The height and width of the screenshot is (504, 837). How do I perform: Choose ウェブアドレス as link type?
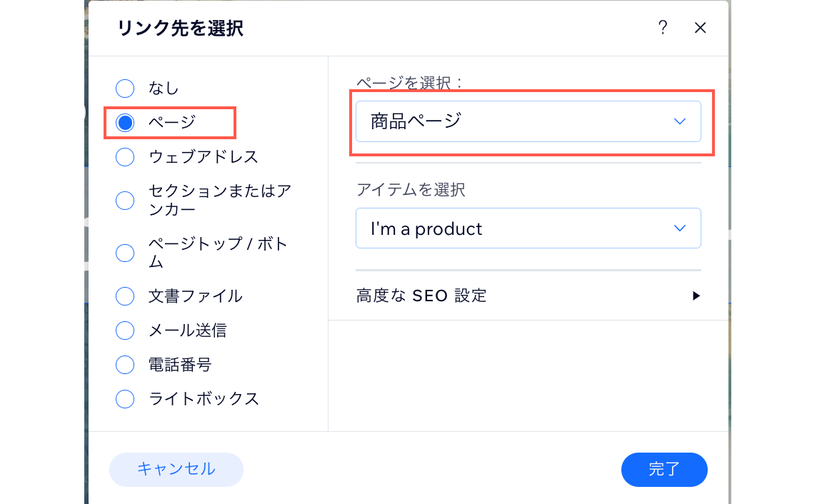pyautogui.click(x=125, y=156)
